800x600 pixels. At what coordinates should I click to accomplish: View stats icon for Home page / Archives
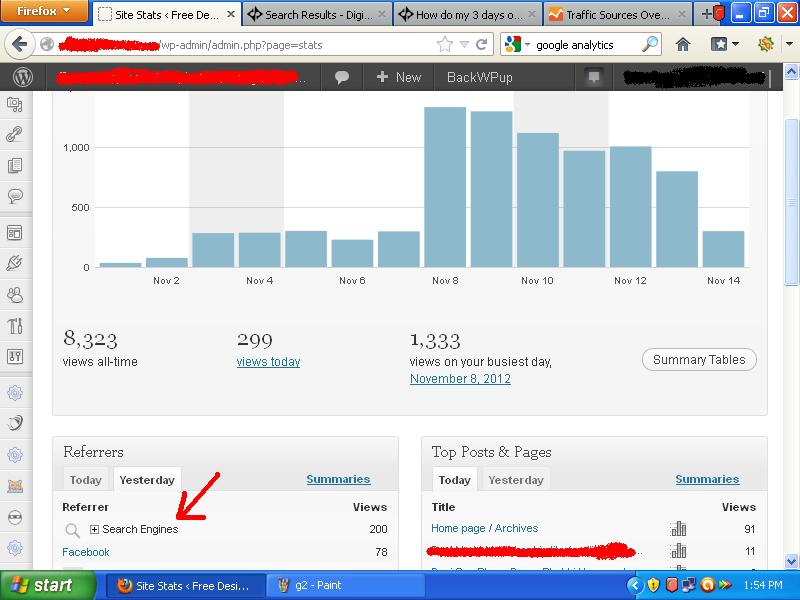pyautogui.click(x=679, y=529)
